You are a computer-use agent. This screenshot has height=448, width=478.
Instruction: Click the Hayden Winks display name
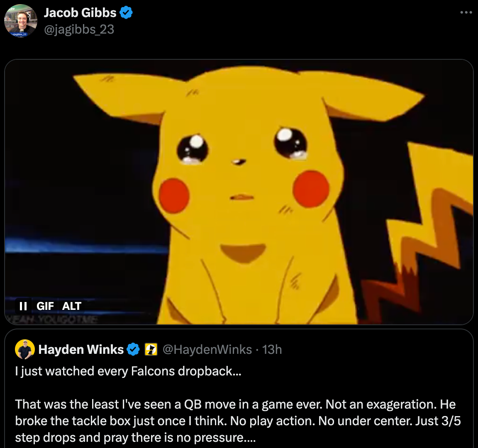point(81,350)
